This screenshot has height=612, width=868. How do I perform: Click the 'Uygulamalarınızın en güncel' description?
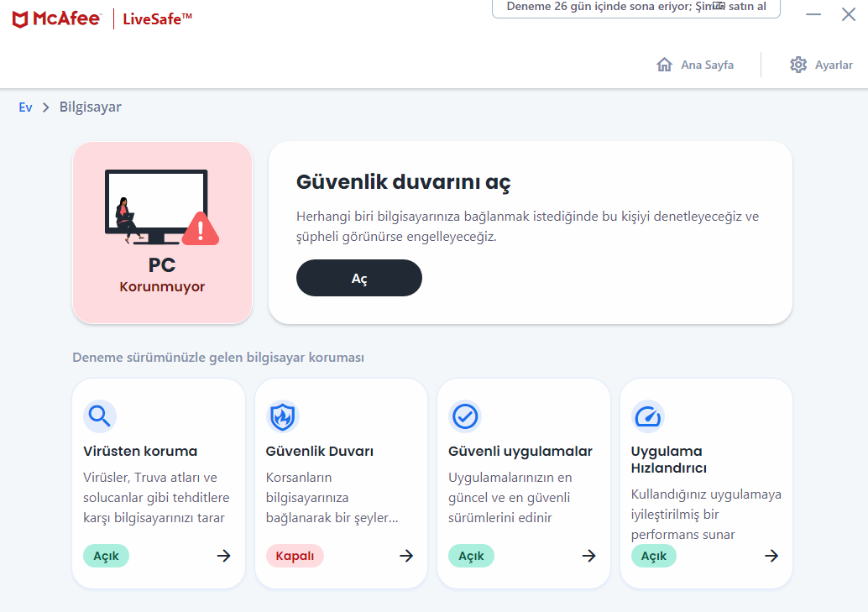[510, 497]
